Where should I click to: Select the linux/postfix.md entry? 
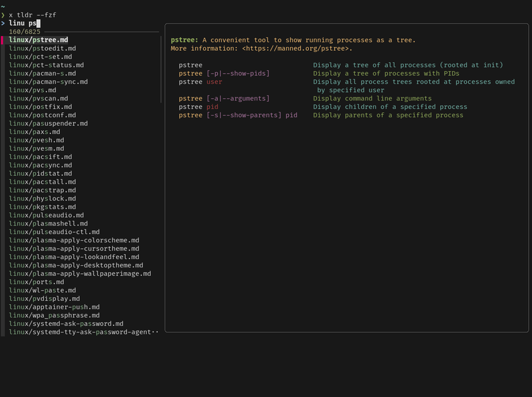click(40, 107)
